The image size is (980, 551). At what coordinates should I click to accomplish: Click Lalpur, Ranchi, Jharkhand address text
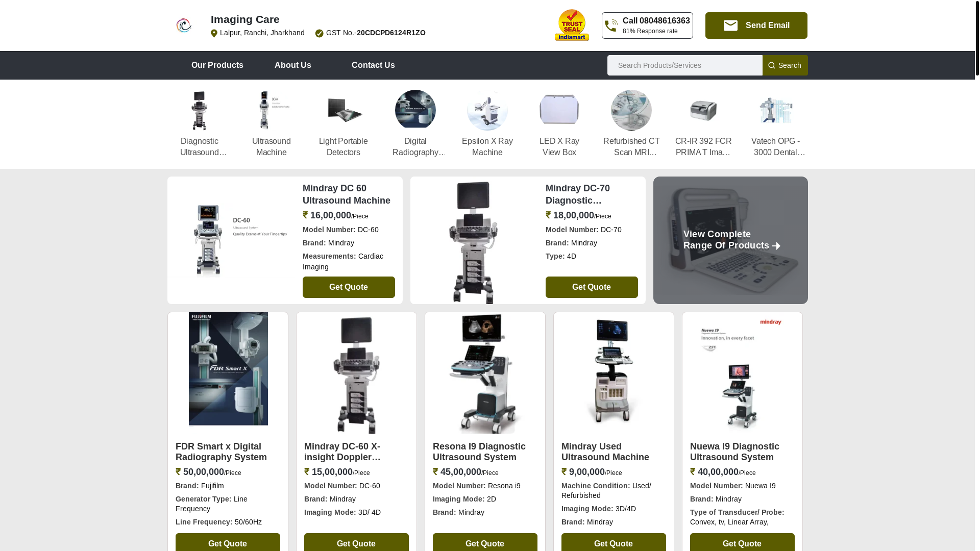click(262, 33)
